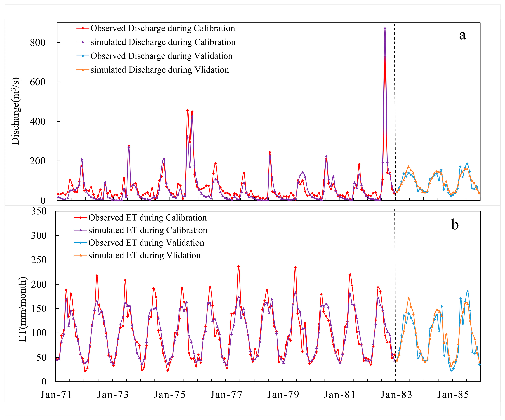Image resolution: width=505 pixels, height=420 pixels.
Task: Click the ET(mm/month) y-axis title
Action: coord(23,309)
